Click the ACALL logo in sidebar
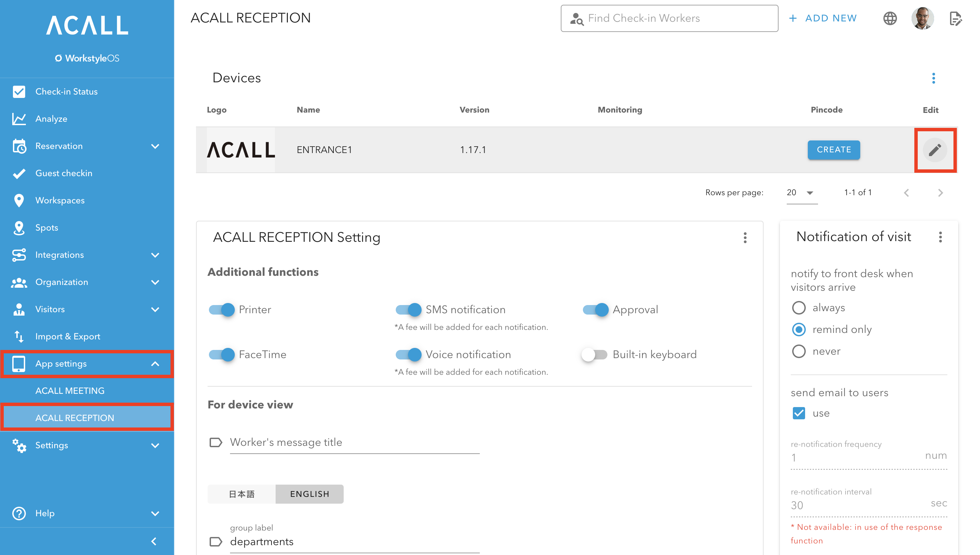Image resolution: width=980 pixels, height=555 pixels. (87, 25)
